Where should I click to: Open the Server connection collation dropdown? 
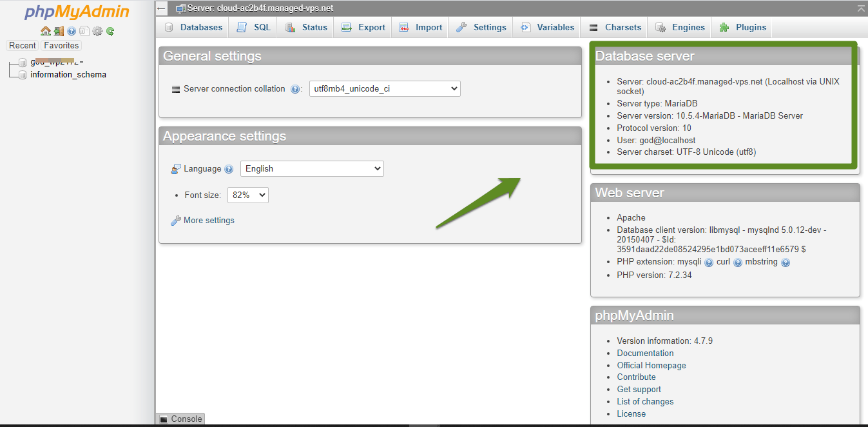pyautogui.click(x=385, y=88)
